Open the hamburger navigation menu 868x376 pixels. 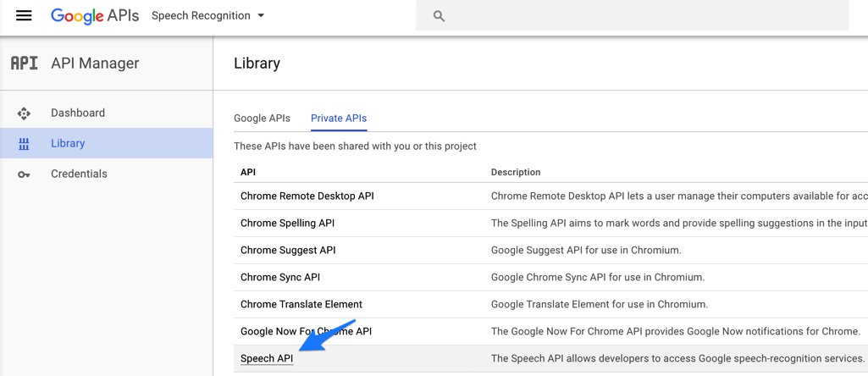(x=24, y=15)
